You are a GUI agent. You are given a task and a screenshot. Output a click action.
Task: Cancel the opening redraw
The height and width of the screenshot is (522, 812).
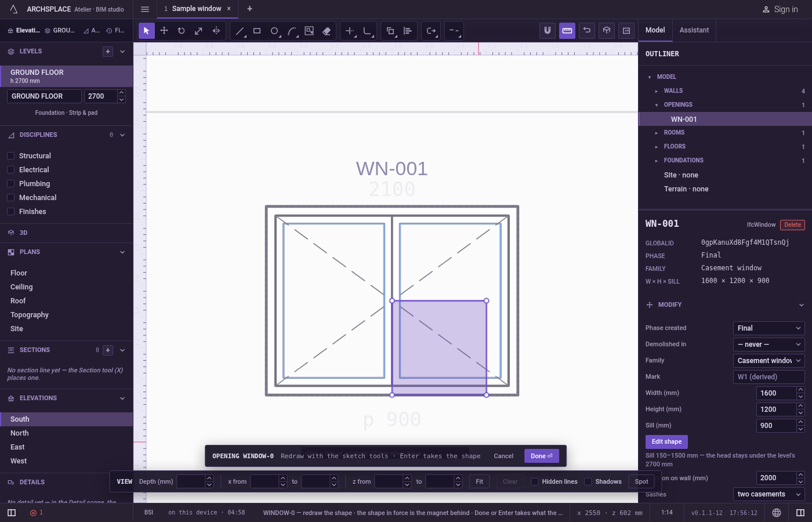click(503, 456)
